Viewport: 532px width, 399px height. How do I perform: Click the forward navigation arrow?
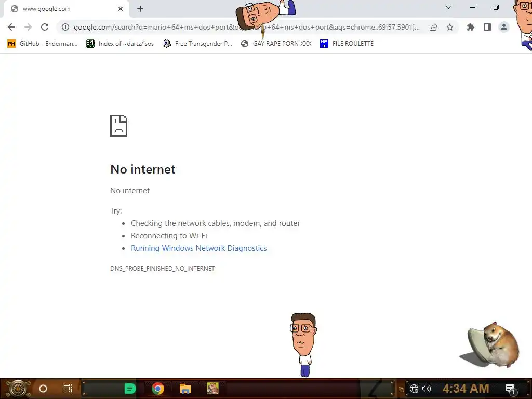click(x=28, y=27)
